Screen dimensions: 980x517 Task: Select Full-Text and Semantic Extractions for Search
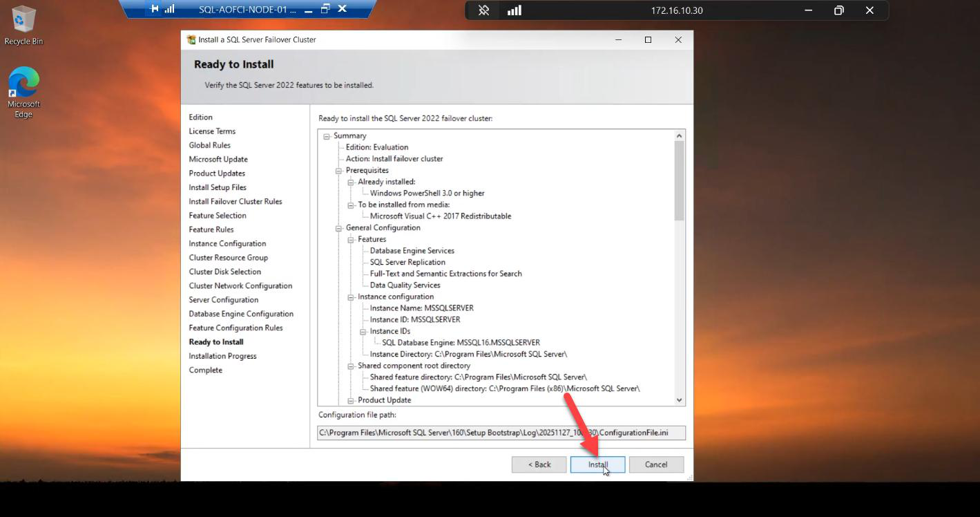point(446,274)
